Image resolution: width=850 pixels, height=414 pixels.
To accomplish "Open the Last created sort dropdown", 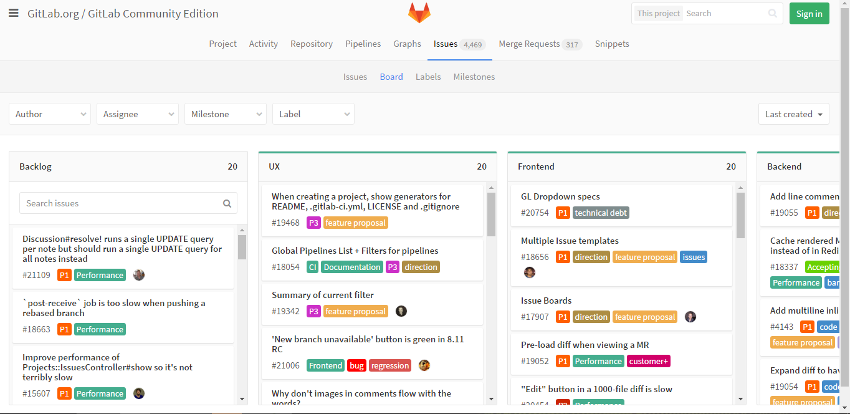I will tap(793, 114).
